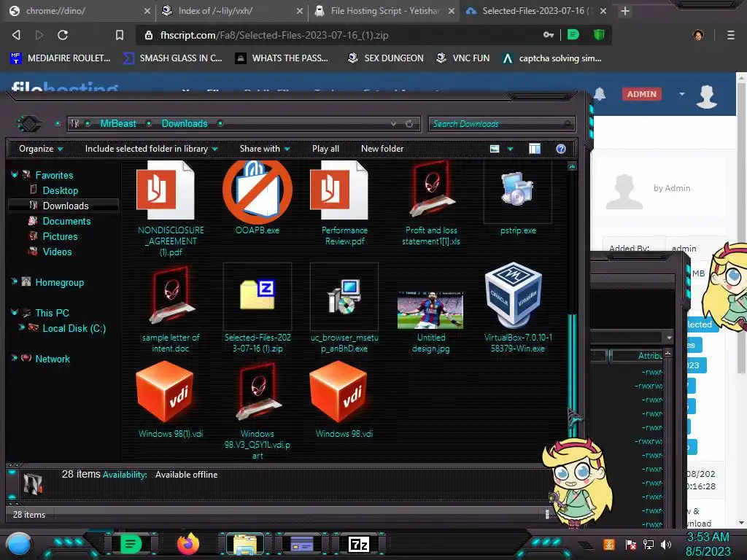Open the MEDIAFIRE ROULET... bookmark
Viewport: 747px width, 560px height.
tap(61, 58)
